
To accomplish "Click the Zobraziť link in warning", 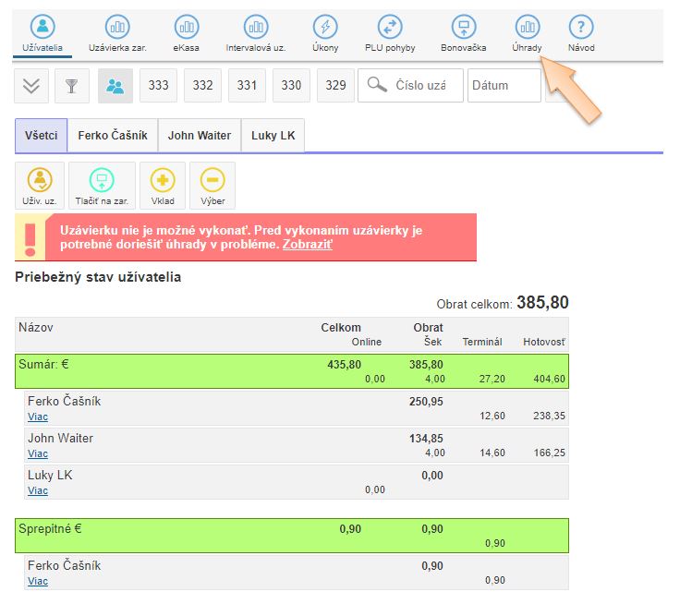I will tap(308, 245).
